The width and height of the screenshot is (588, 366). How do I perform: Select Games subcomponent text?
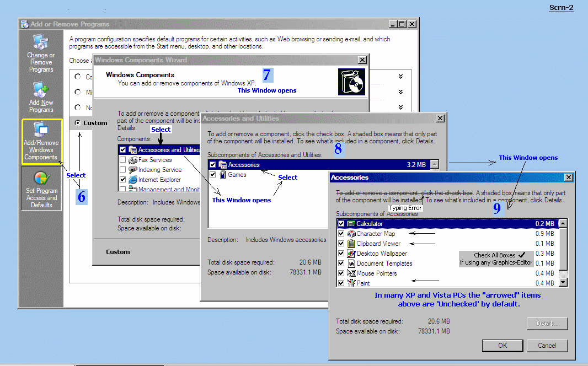237,175
